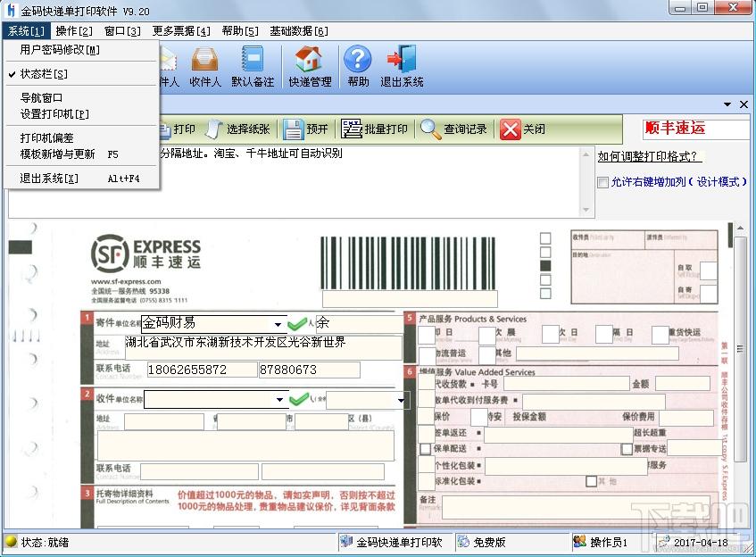756x557 pixels.
Task: Choose 退出系统[X] menu entry
Action: point(81,179)
